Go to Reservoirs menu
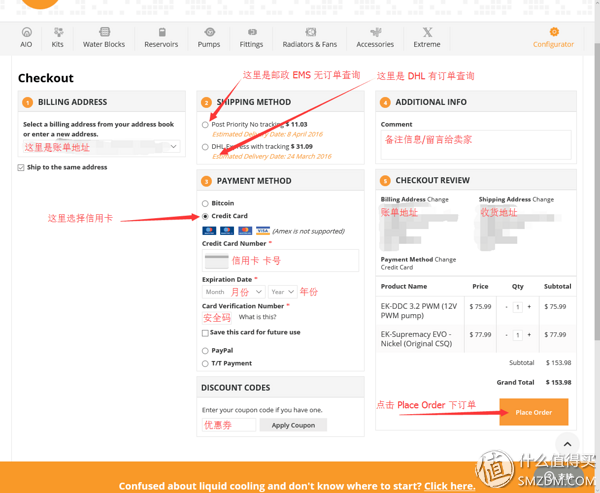Screen dimensions: 600x493 click(161, 44)
